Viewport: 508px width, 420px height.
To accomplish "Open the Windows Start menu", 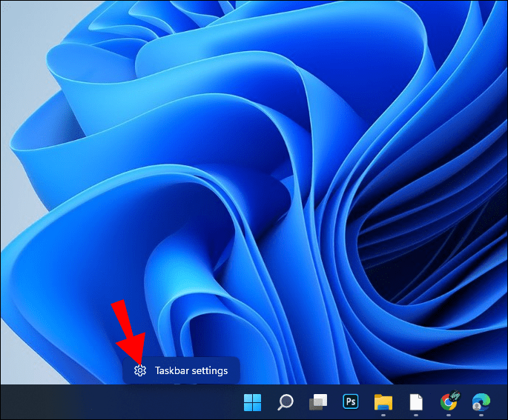I will pyautogui.click(x=252, y=402).
